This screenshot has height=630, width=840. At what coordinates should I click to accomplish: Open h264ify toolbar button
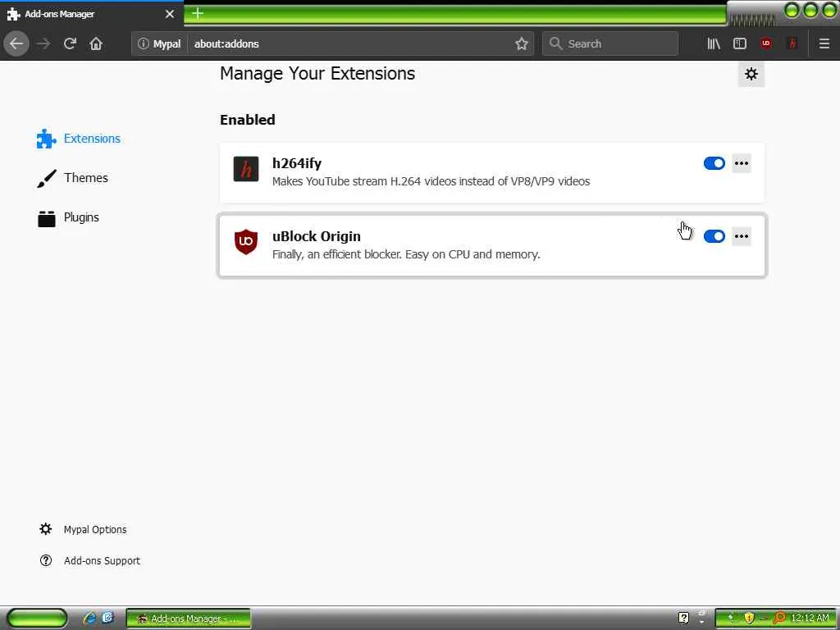(x=792, y=43)
